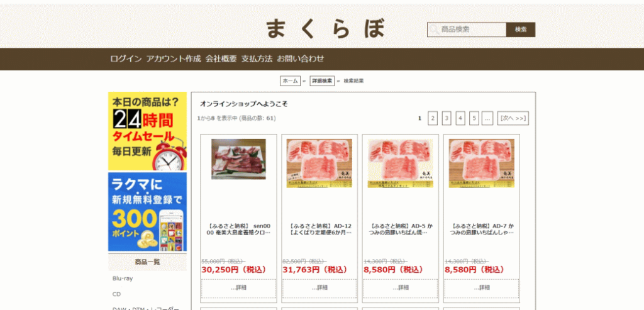Click the ホーム breadcrumb link
644x310 pixels.
[291, 81]
